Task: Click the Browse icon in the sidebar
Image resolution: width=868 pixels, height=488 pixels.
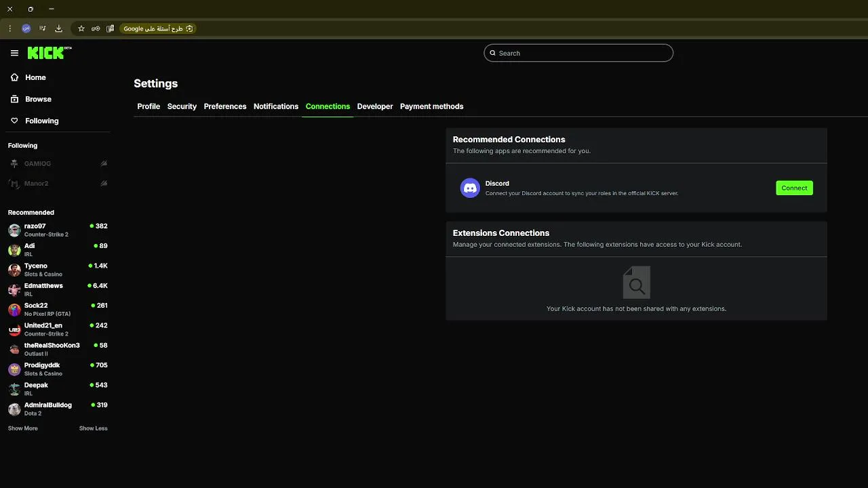Action: point(14,99)
